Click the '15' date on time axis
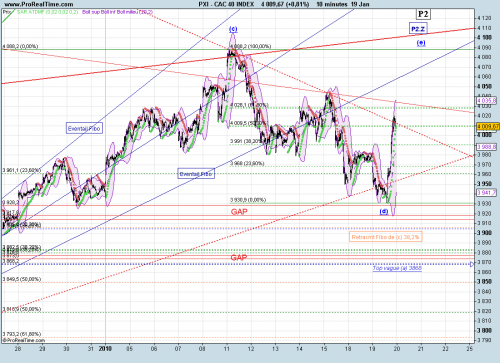Viewport: 500px width, 363px height. pyautogui.click(x=324, y=349)
